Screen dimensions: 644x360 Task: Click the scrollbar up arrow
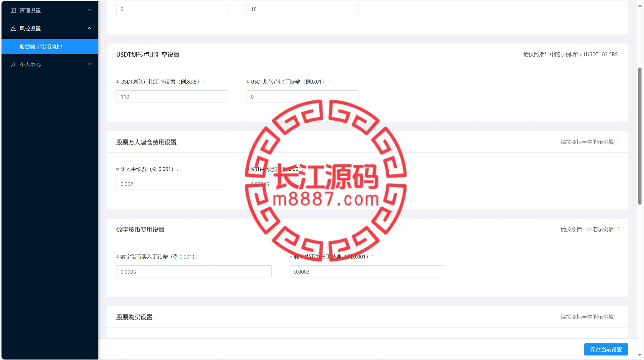640,6
